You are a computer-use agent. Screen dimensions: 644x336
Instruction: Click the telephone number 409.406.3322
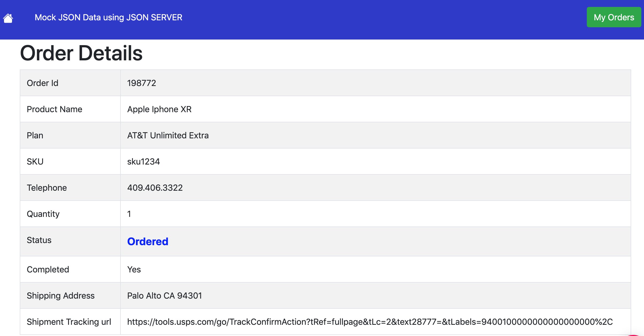[155, 188]
